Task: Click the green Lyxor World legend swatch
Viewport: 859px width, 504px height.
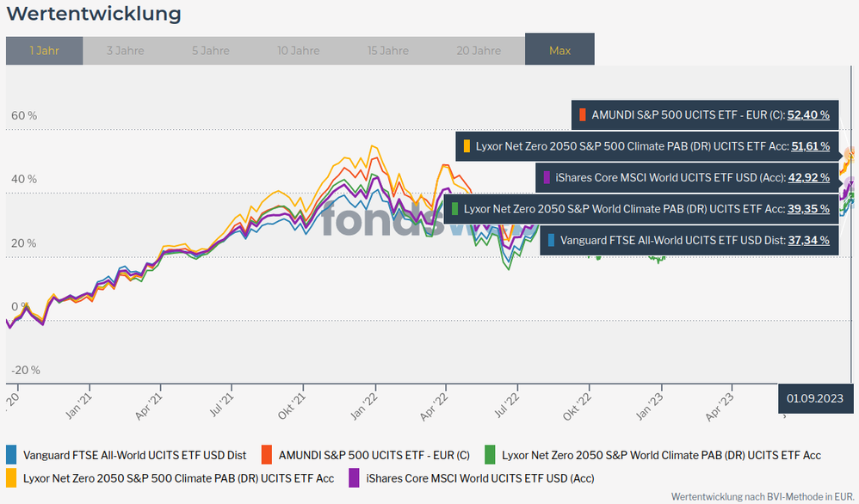Action: [x=490, y=455]
